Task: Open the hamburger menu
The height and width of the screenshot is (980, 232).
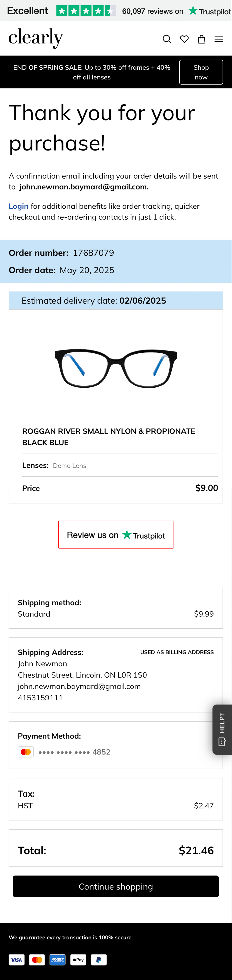Action: click(219, 39)
